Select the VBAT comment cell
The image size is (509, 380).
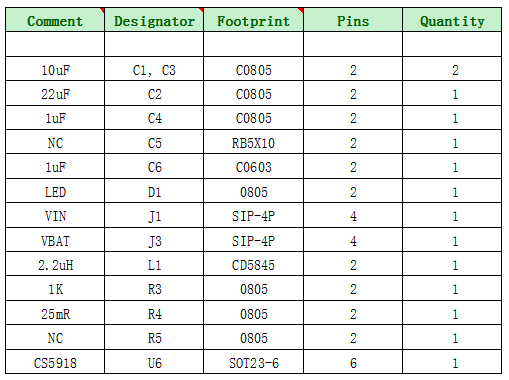[55, 240]
